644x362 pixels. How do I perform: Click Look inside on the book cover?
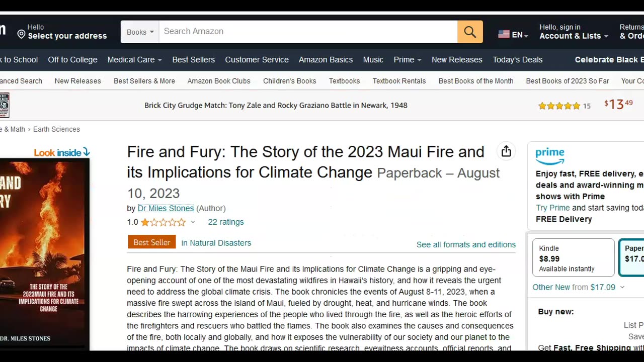(61, 152)
